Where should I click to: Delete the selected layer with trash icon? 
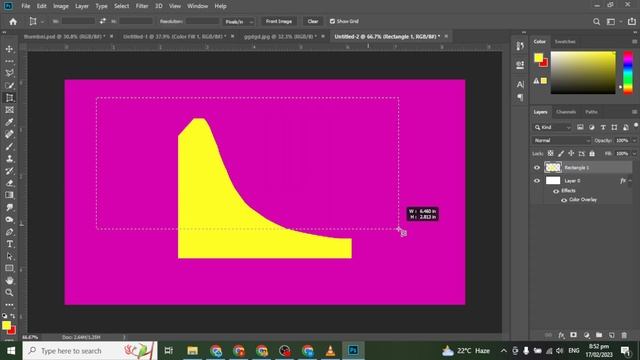624,335
